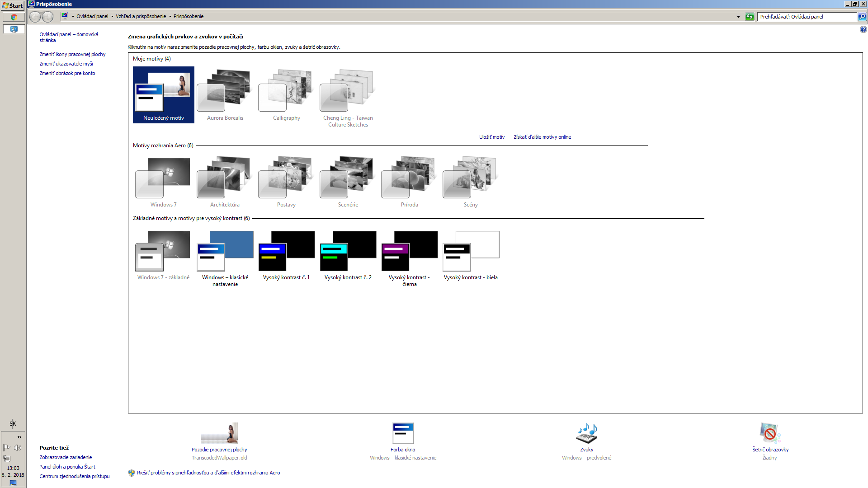Click the Uložiť motív link
The height and width of the screenshot is (488, 868).
coord(491,137)
